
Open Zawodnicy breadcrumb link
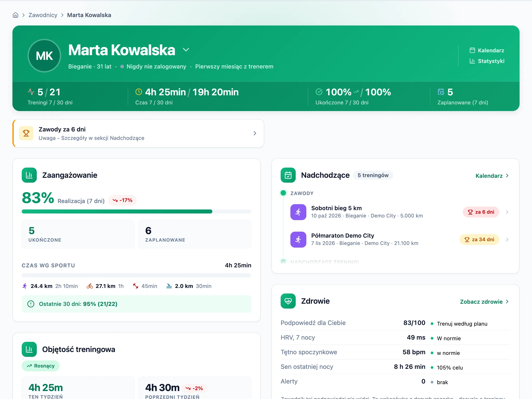click(x=43, y=15)
